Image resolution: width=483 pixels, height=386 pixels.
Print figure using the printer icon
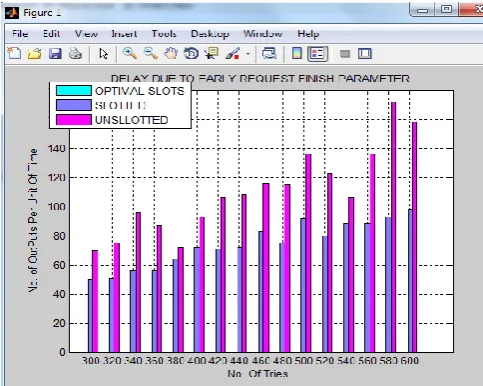coord(75,54)
